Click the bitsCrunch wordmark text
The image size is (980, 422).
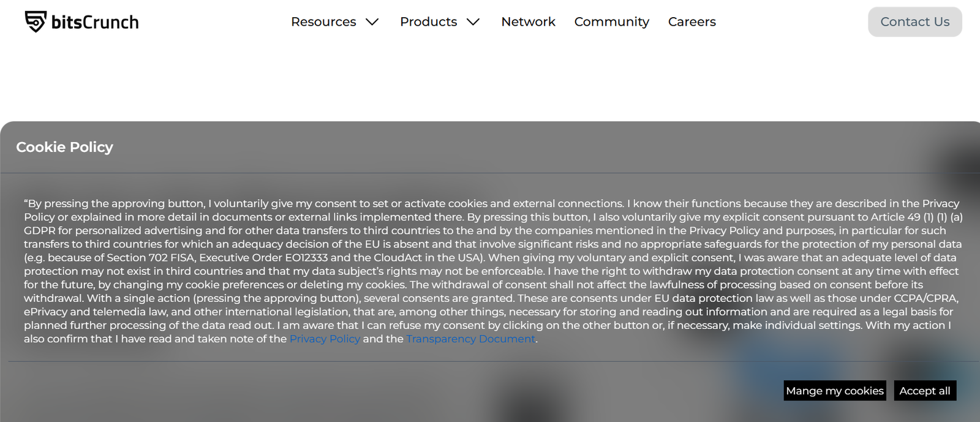point(95,23)
